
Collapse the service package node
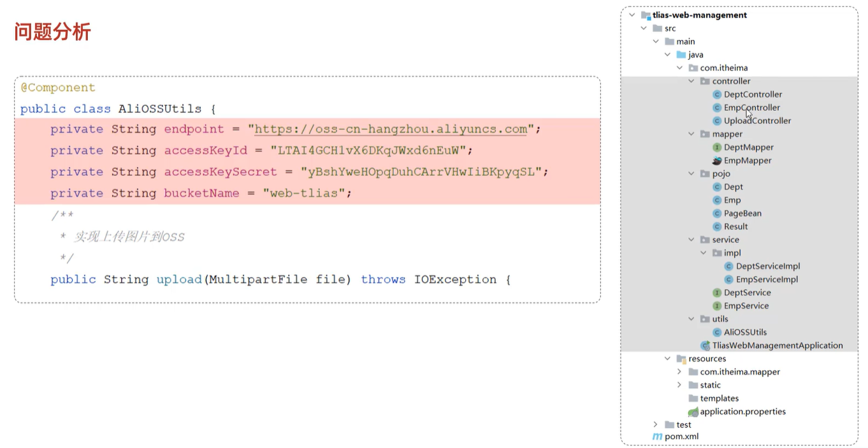point(691,240)
